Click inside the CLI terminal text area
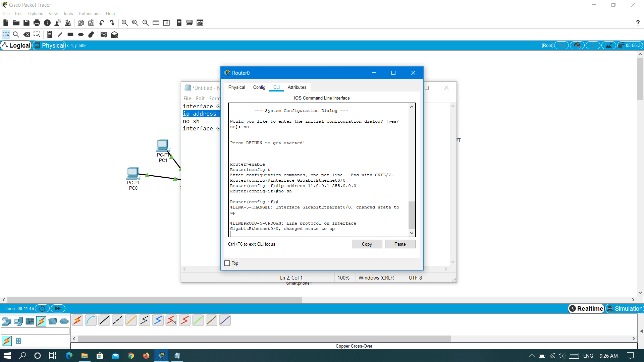Image resolution: width=644 pixels, height=362 pixels. [319, 170]
